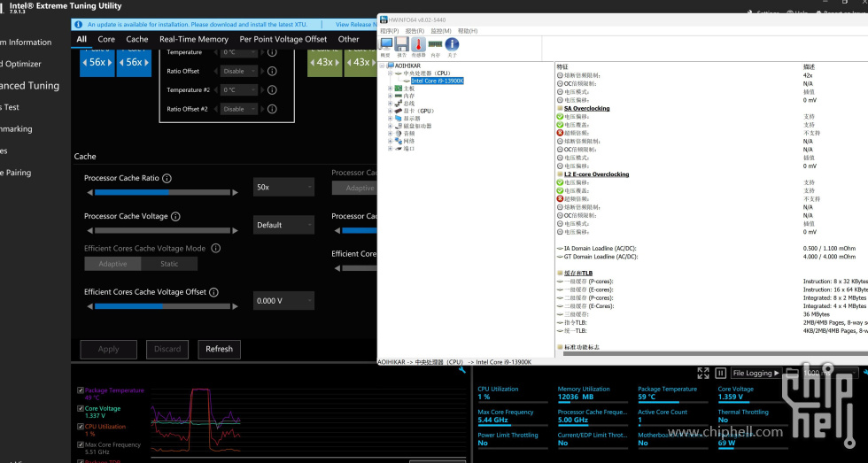Click the 显示器 monitor icon in the tree
Viewport: 868px width, 463px height.
click(x=398, y=119)
